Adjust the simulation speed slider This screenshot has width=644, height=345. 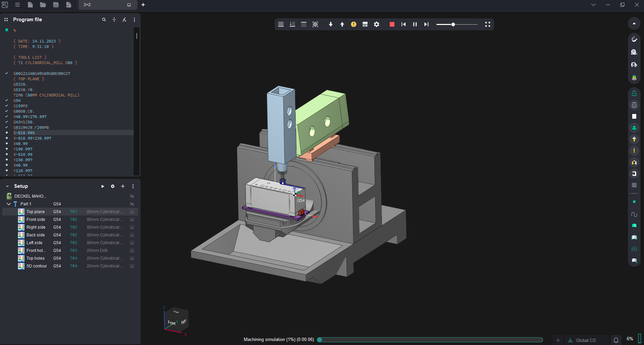pos(453,24)
